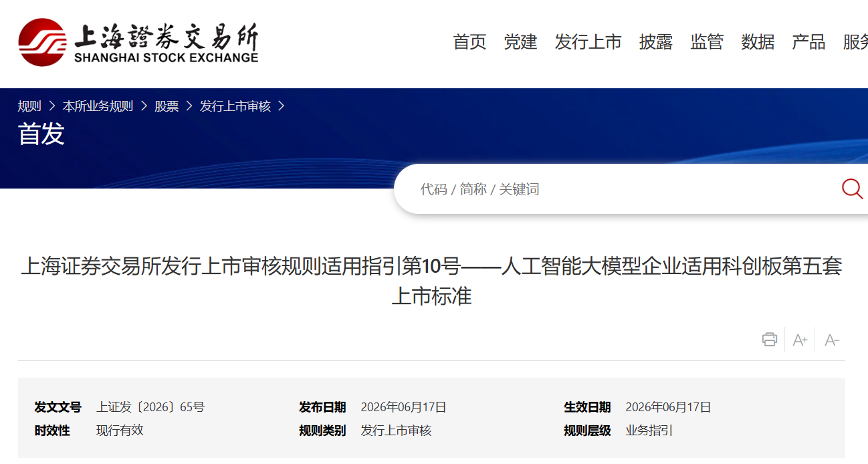868x464 pixels.
Task: Select the 业务指引 rule level text
Action: 649,431
